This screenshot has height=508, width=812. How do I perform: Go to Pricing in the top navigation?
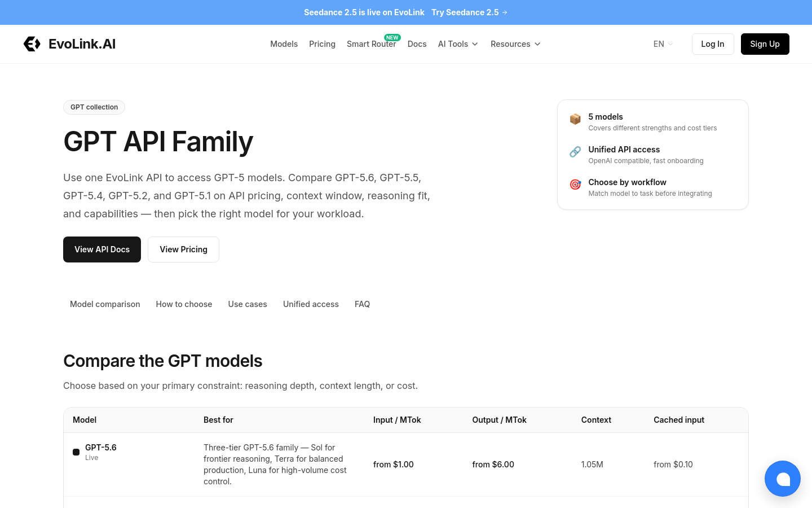pos(322,44)
